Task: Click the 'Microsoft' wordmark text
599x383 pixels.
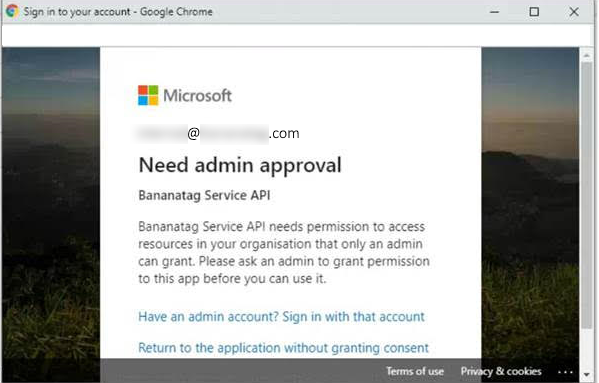Action: [198, 95]
